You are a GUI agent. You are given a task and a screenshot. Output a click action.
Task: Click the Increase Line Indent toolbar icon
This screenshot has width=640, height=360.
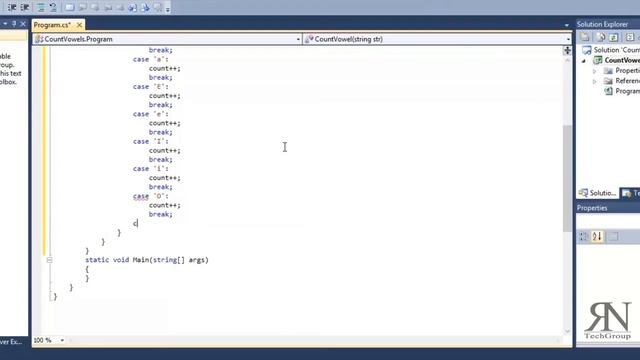(x=24, y=7)
